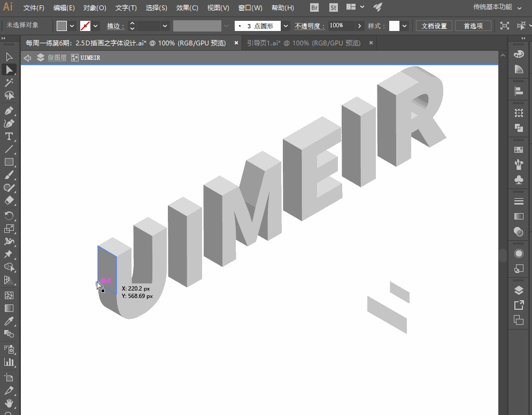This screenshot has width=532, height=415.
Task: Open the 不透明度 opacity panel link
Action: point(309,26)
